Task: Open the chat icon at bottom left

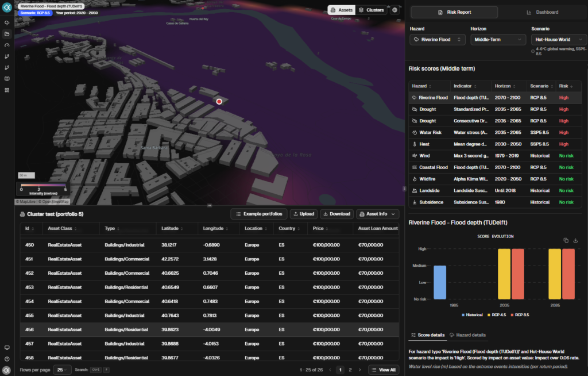Action: [6, 348]
